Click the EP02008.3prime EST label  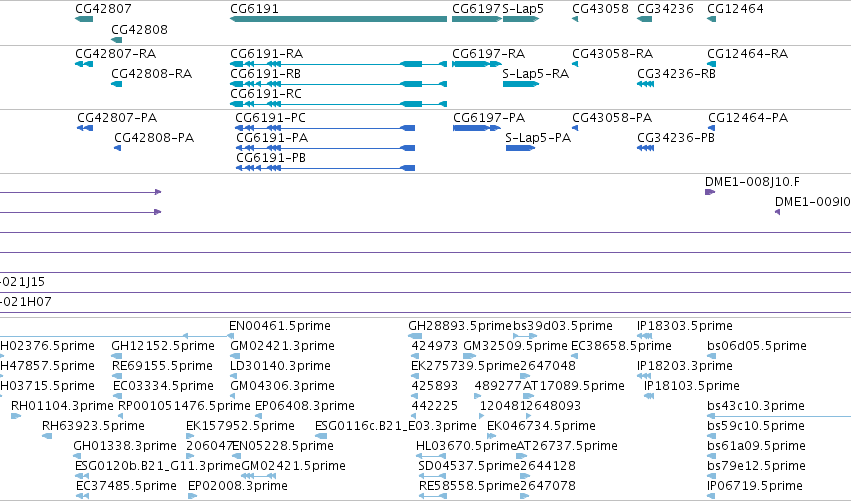238,486
